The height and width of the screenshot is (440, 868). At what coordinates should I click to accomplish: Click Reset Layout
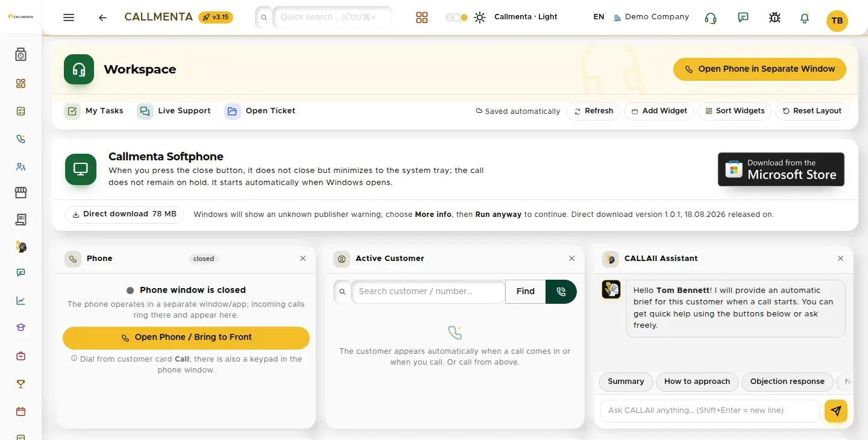[811, 112]
